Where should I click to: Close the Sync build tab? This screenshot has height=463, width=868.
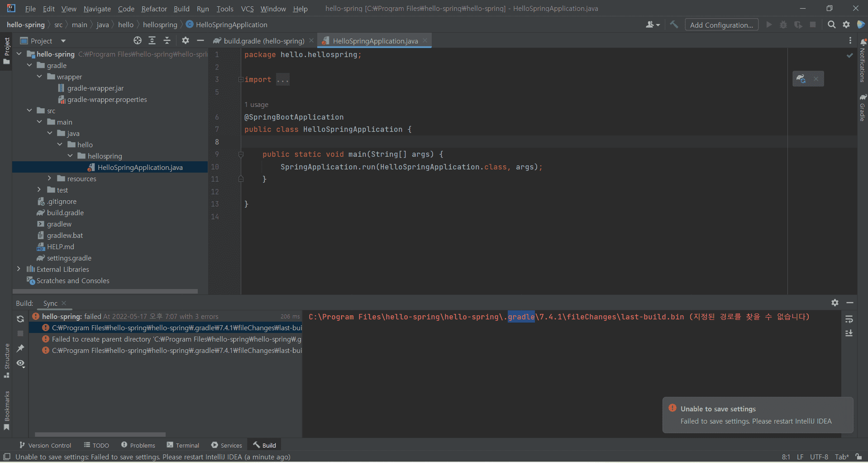click(x=64, y=303)
